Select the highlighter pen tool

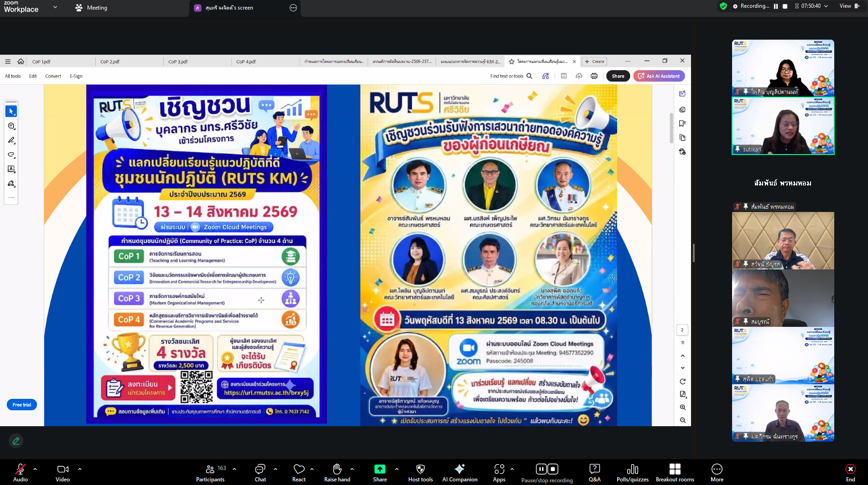(11, 140)
